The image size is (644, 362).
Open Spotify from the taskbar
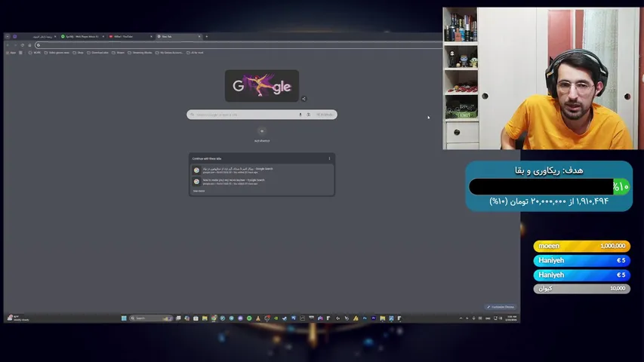click(x=249, y=318)
